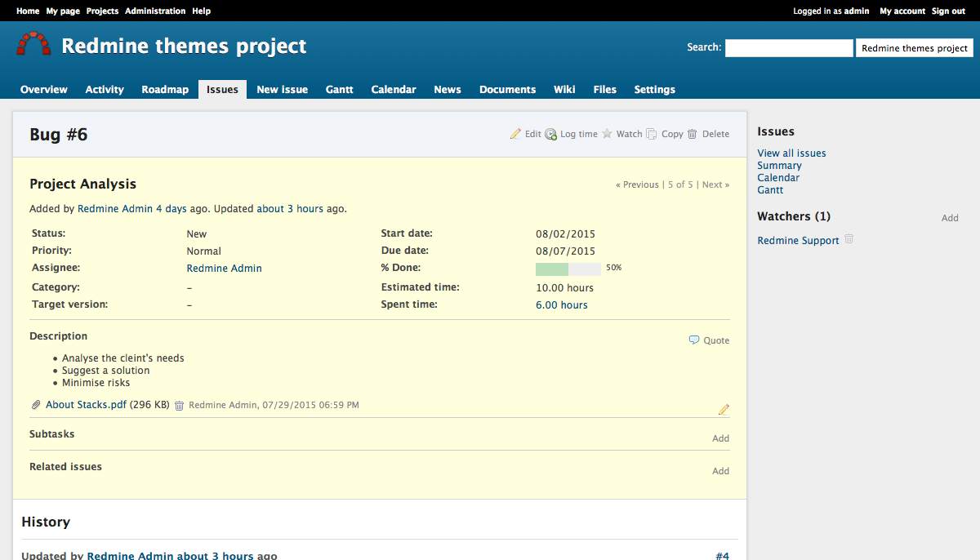Go to Home in top menu
The height and width of the screenshot is (560, 980).
click(x=28, y=11)
